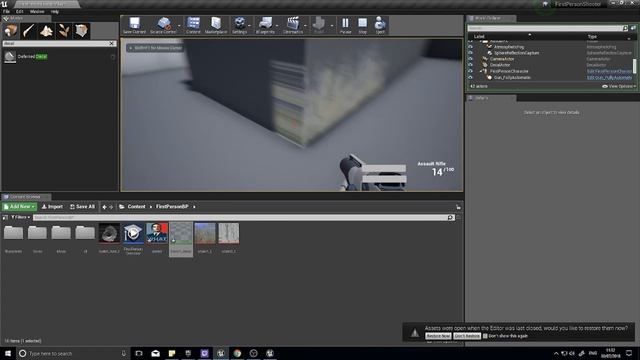Screen dimensions: 640x360
Task: Open Chrome from the taskbar
Action: pos(237,353)
